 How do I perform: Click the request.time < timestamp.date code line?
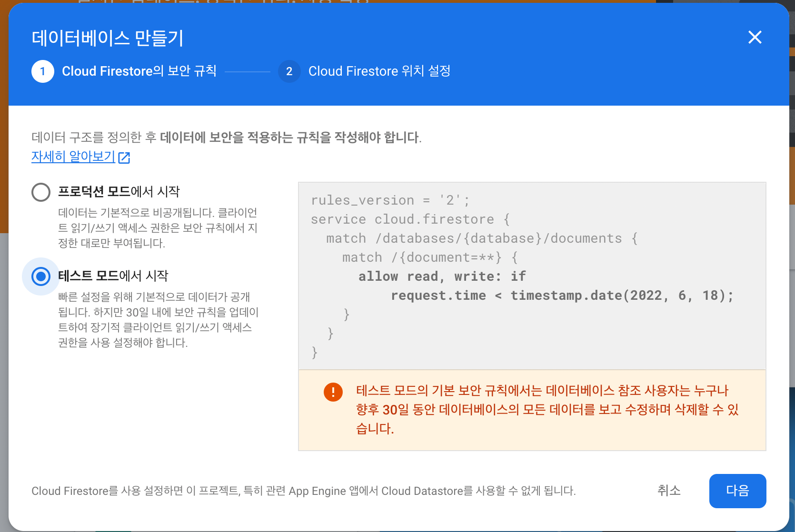[x=562, y=296]
